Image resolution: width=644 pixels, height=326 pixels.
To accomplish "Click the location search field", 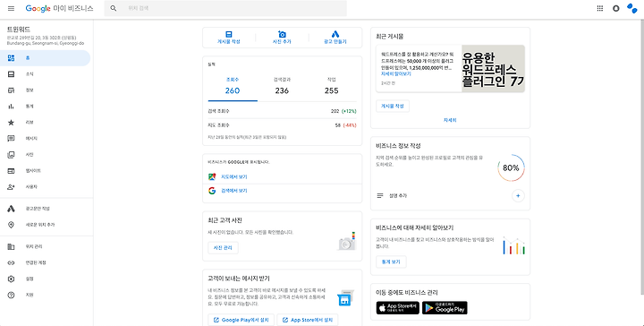I will click(225, 8).
